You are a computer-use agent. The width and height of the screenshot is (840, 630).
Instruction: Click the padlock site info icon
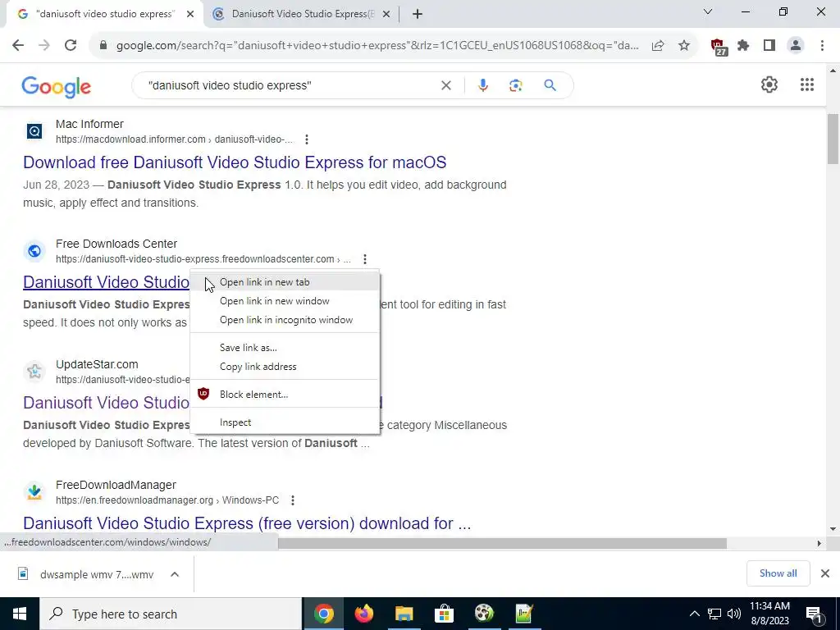coord(103,46)
